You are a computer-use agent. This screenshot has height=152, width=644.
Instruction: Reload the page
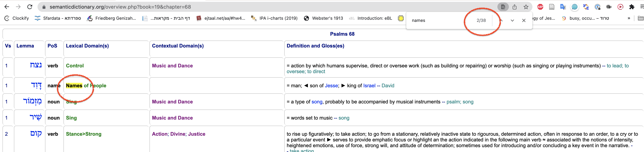coord(30,7)
